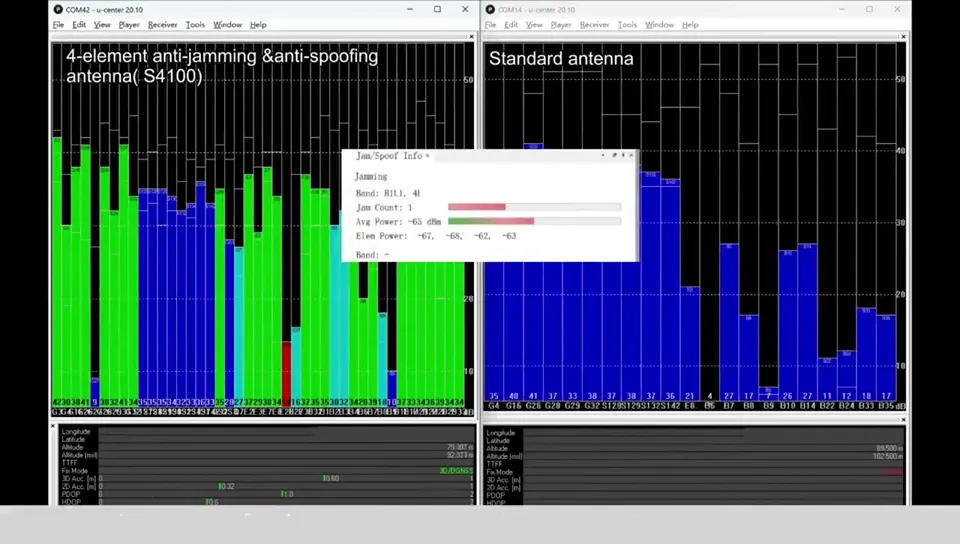
Task: Open Receiver menu in COM42 window
Action: coord(162,25)
